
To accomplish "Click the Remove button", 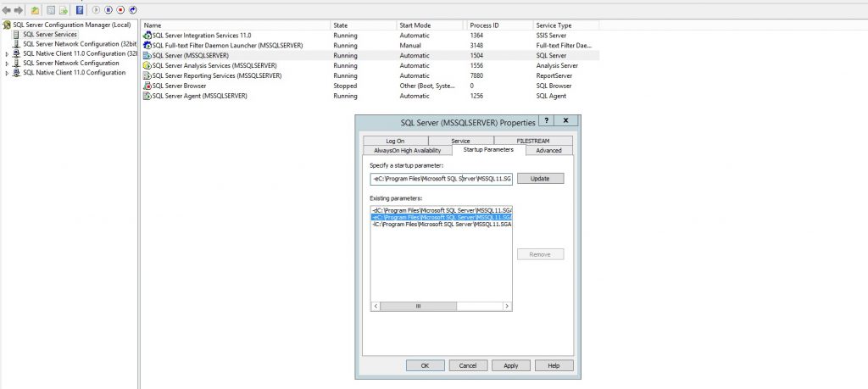I will (x=540, y=254).
